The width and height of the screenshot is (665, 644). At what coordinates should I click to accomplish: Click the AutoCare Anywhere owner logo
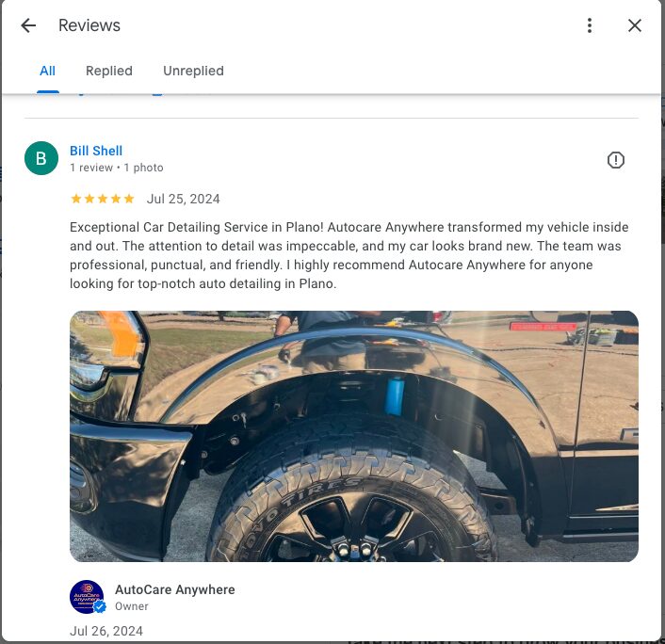coord(87,597)
